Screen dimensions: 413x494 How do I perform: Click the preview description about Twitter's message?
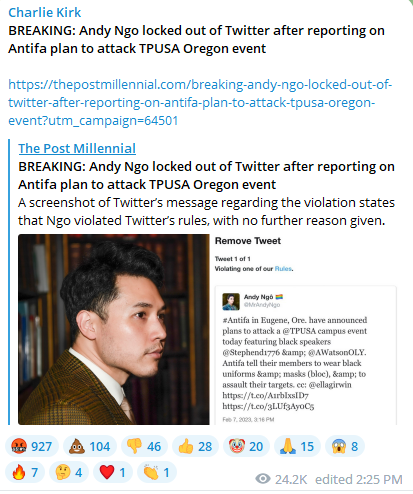click(x=206, y=211)
